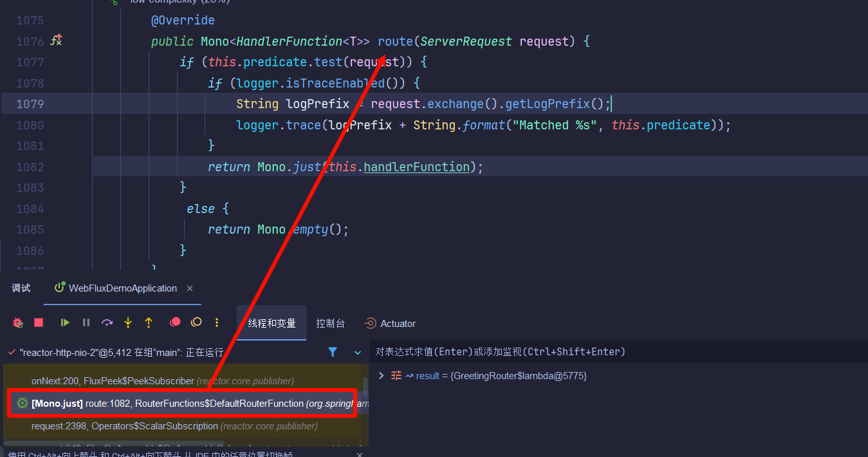
Task: Open more debug actions three-dot menu
Action: [x=217, y=322]
